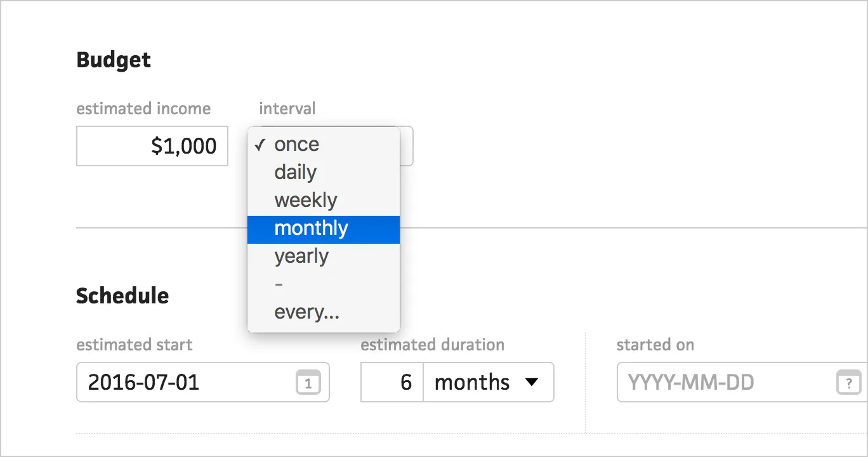Click the started on YYYY-MM-DD field
The image size is (868, 457).
711,382
